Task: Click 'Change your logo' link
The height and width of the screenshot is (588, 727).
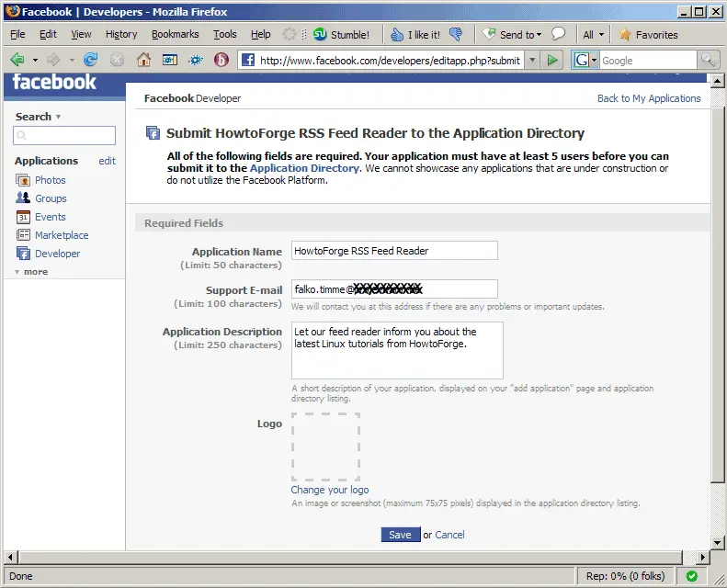Action: click(330, 490)
